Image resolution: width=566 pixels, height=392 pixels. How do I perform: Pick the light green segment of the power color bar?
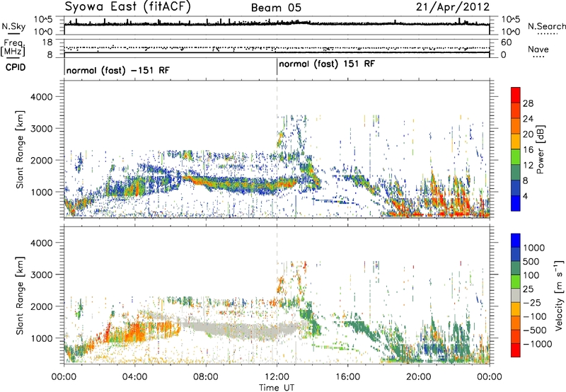click(516, 157)
